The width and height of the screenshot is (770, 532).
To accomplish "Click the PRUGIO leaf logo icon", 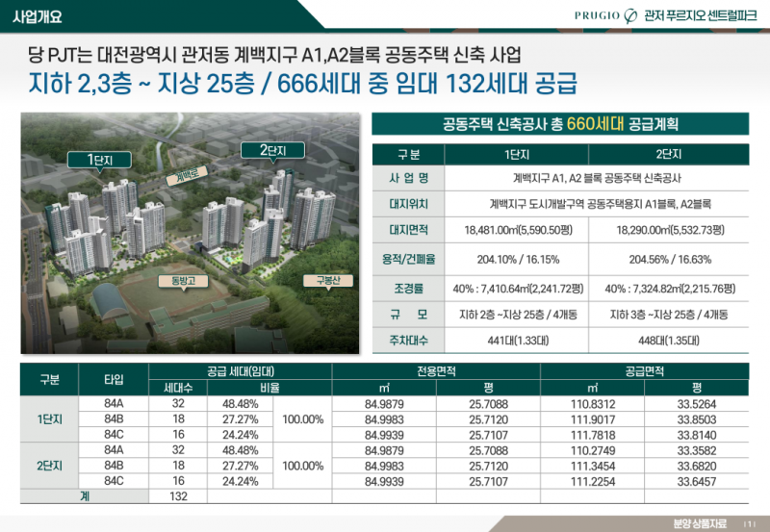I will click(x=631, y=14).
